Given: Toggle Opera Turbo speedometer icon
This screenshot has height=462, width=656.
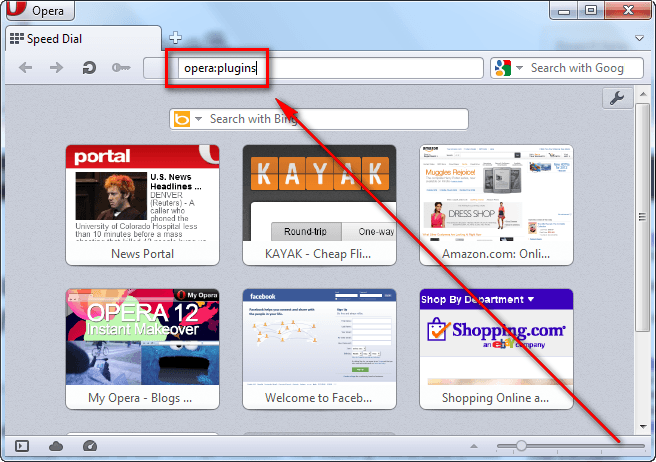Looking at the screenshot, I should (90, 446).
